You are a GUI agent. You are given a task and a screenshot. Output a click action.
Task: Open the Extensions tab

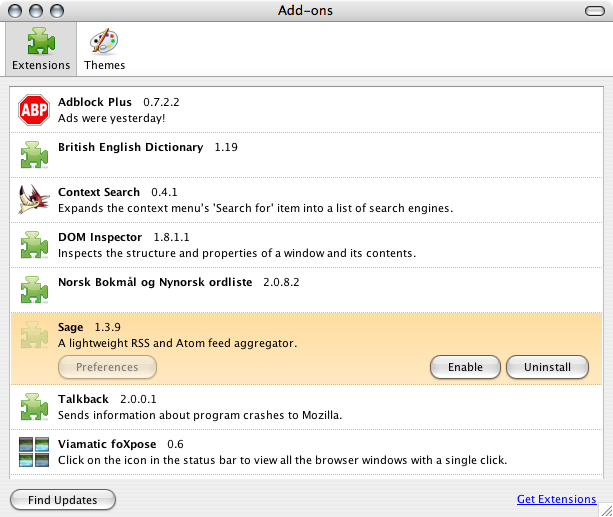point(41,49)
